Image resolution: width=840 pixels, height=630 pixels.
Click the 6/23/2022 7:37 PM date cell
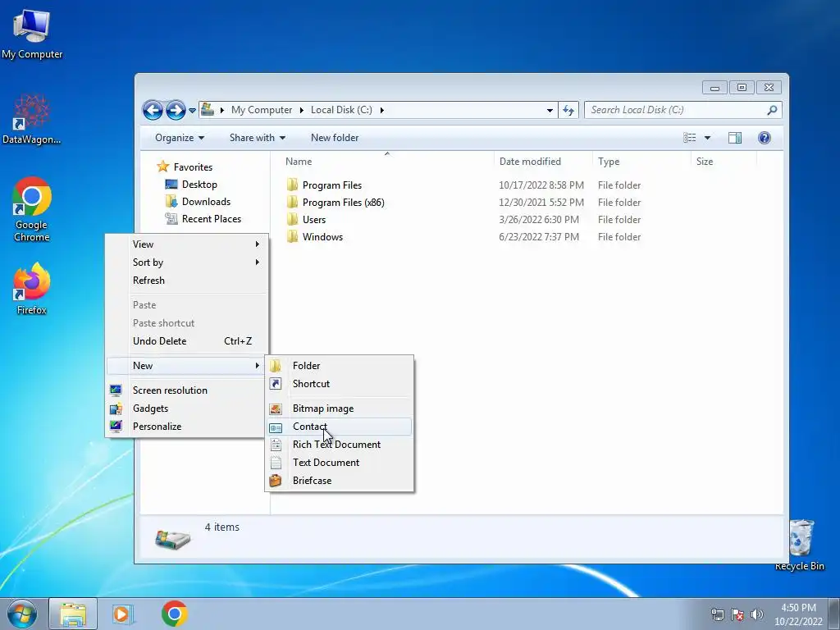(x=539, y=236)
